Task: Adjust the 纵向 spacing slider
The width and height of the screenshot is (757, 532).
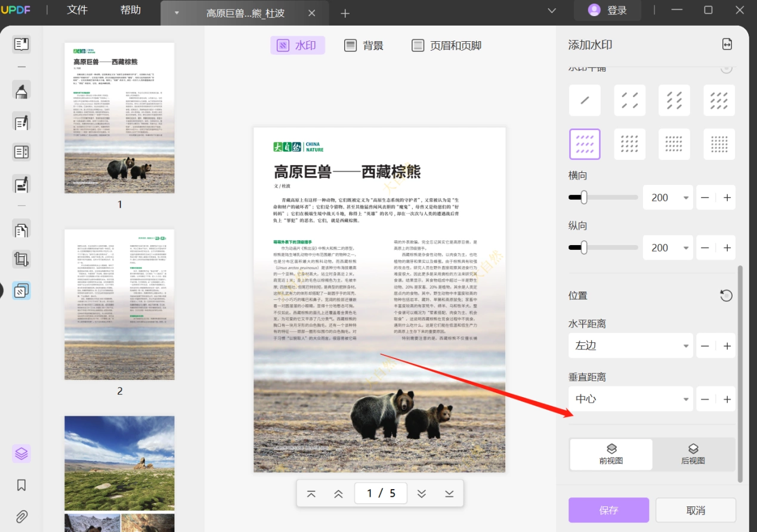Action: click(x=603, y=248)
